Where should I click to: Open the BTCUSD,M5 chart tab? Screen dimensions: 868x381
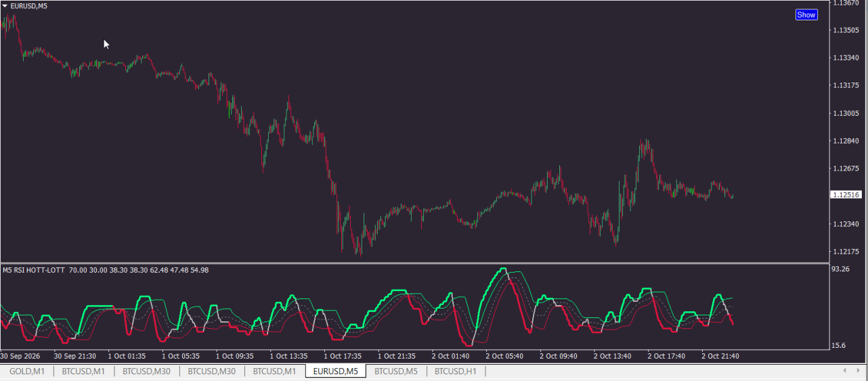(396, 371)
